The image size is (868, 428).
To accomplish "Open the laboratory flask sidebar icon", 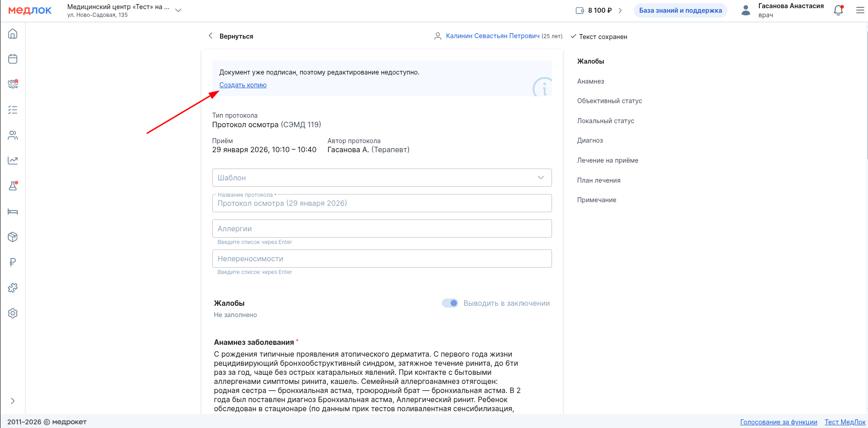I will pos(13,186).
